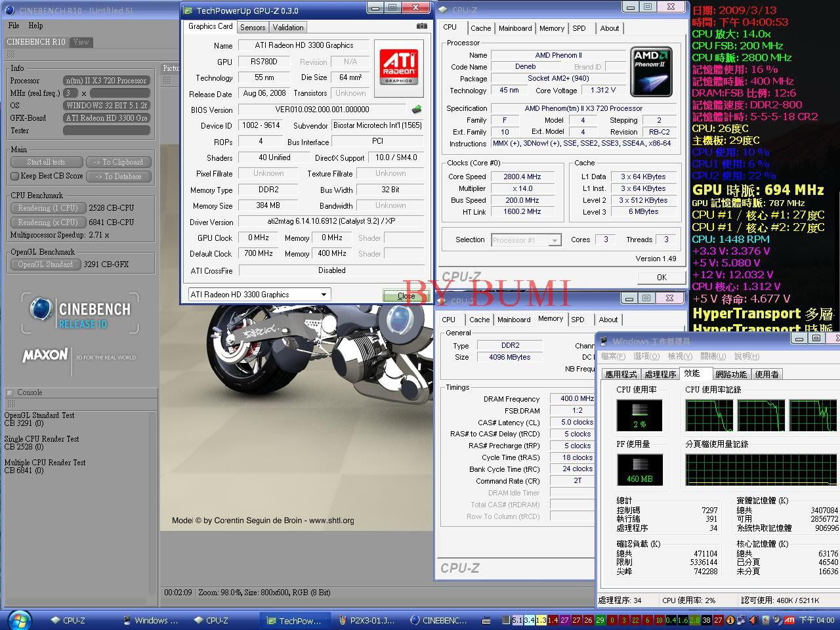Open the Mainboard tab in top CPU-Z
840x630 pixels.
click(x=515, y=28)
